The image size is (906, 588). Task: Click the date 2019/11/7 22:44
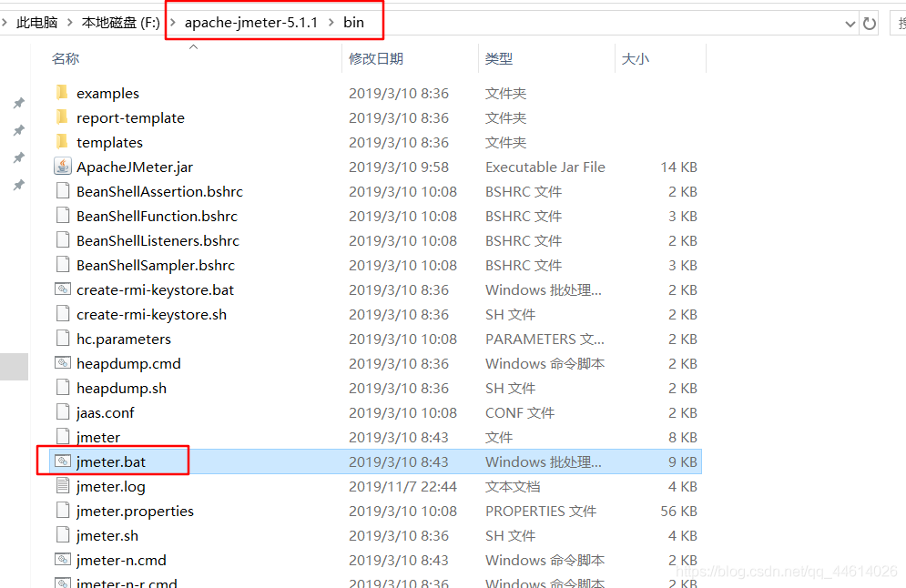pos(402,486)
